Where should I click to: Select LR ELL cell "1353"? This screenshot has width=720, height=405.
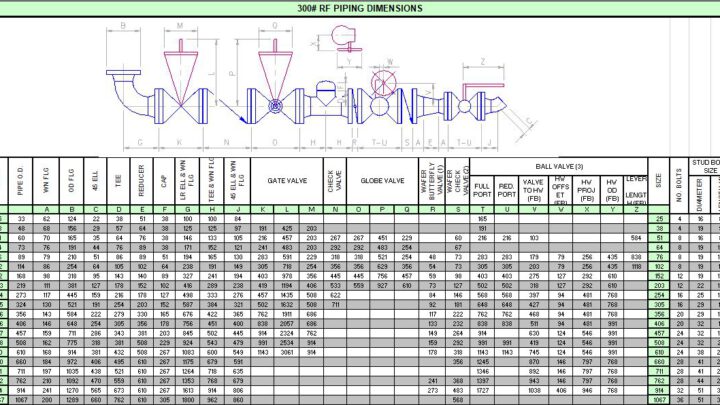pos(187,381)
